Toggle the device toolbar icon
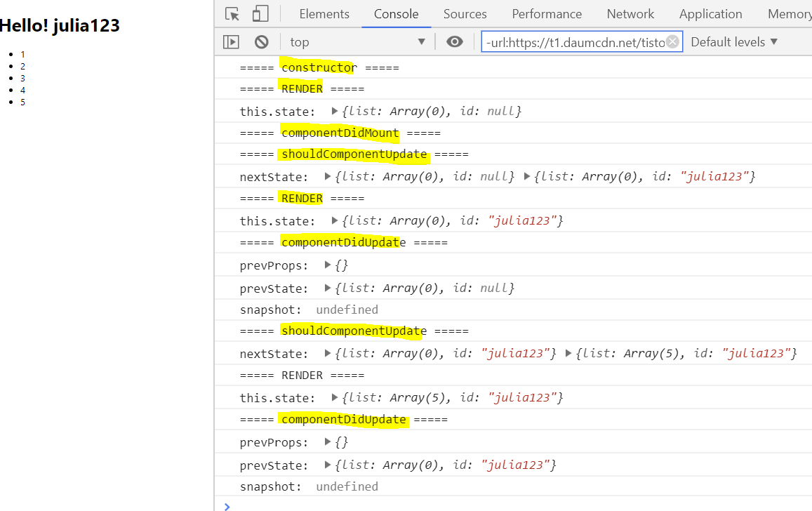 [x=260, y=14]
